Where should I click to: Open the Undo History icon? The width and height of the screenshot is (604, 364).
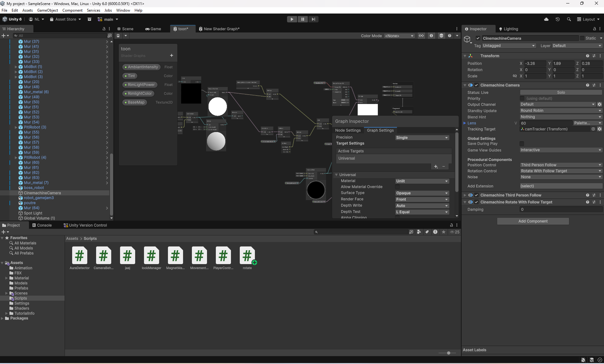click(557, 19)
